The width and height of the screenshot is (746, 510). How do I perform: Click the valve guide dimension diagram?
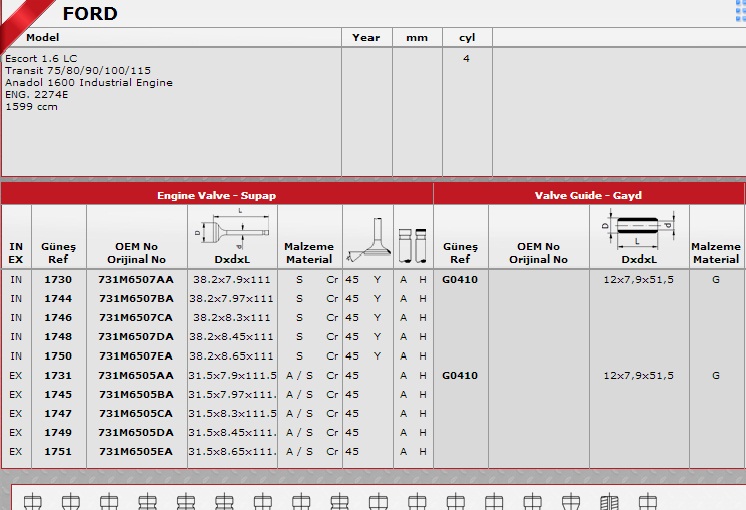click(638, 230)
